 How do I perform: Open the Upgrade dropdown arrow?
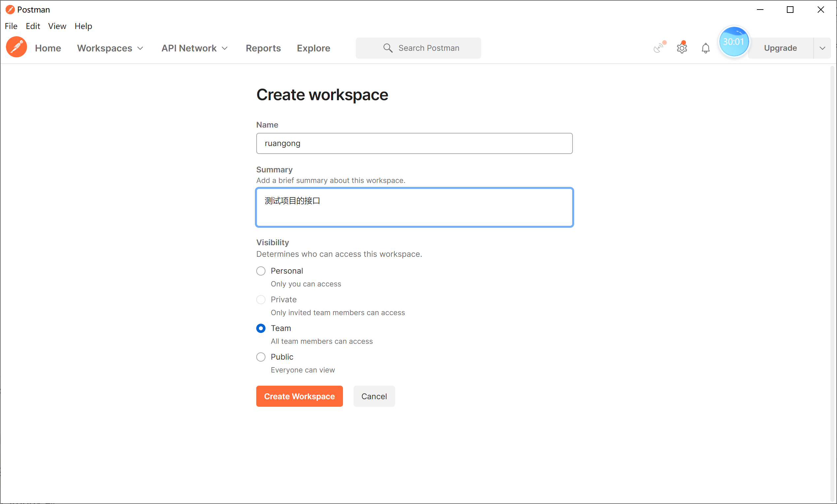click(x=822, y=48)
